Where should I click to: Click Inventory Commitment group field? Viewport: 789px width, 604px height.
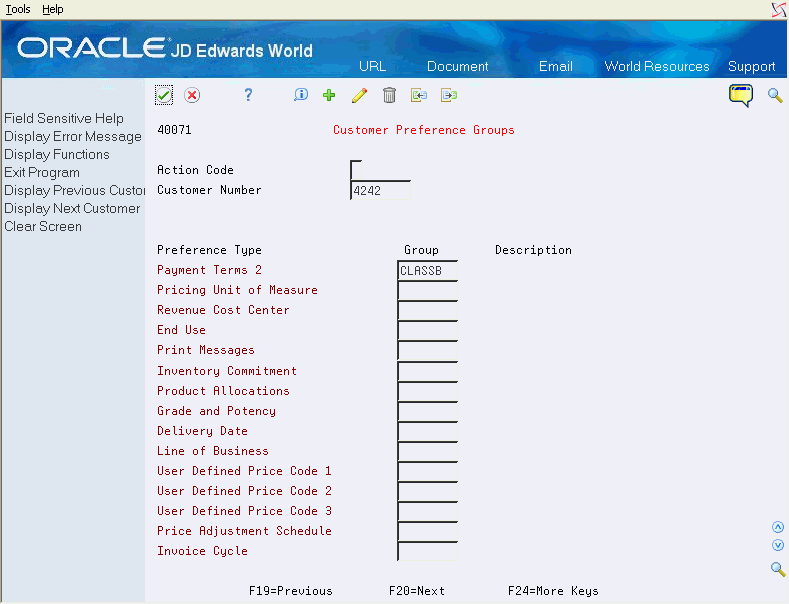tap(428, 371)
